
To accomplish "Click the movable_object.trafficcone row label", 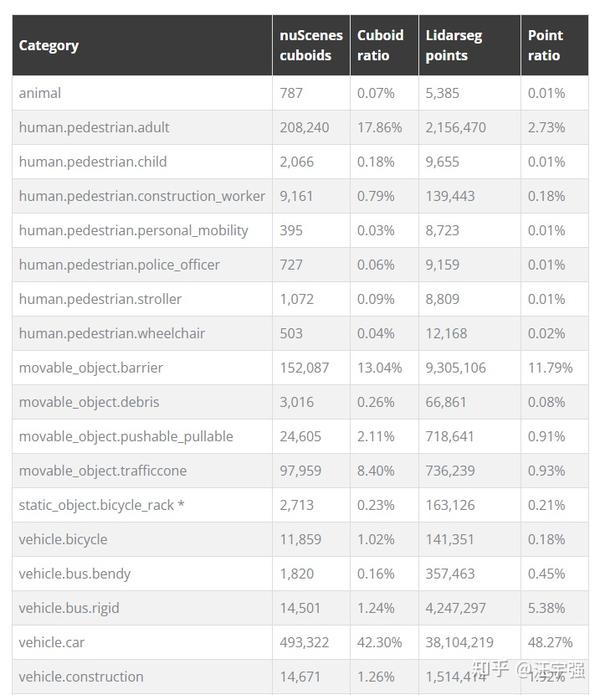I will pos(102,471).
